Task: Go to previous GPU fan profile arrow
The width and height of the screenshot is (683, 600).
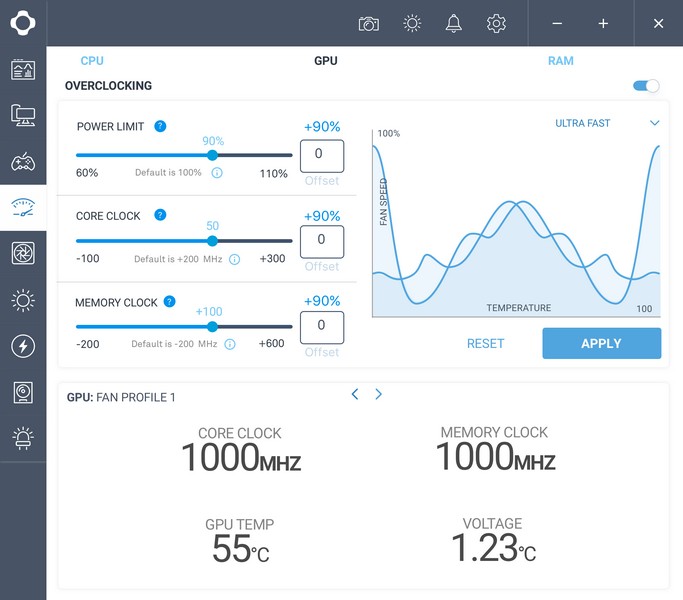Action: tap(355, 394)
